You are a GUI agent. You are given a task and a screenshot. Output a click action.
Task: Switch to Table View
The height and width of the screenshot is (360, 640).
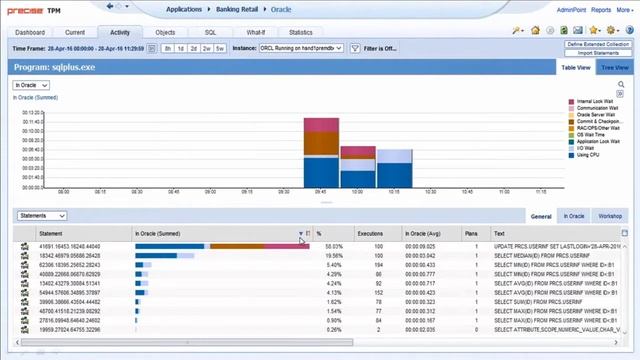576,67
